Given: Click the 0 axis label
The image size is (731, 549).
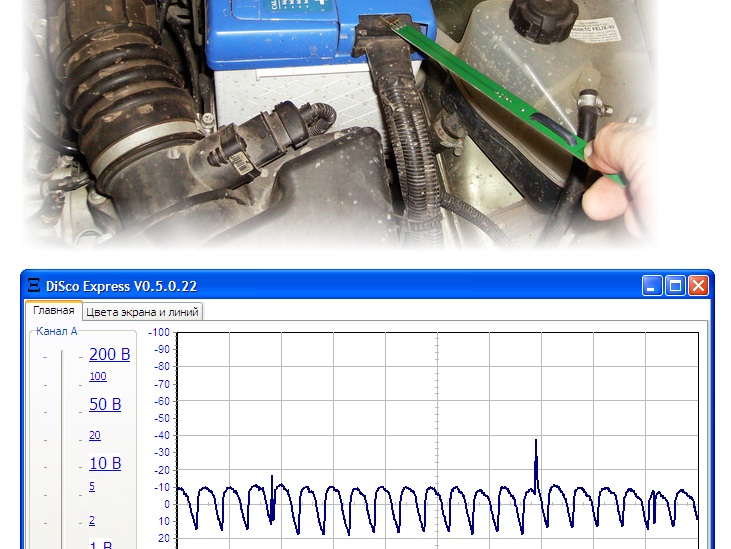Looking at the screenshot, I should click(x=167, y=504).
